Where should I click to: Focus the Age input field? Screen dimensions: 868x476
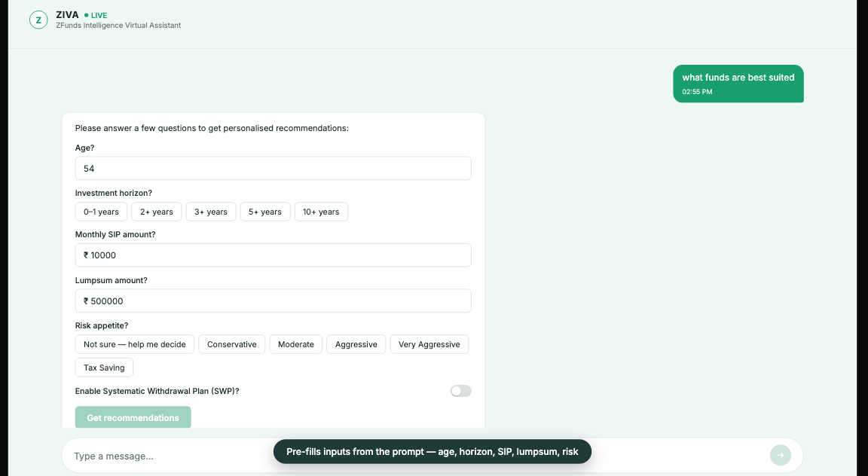pyautogui.click(x=273, y=168)
